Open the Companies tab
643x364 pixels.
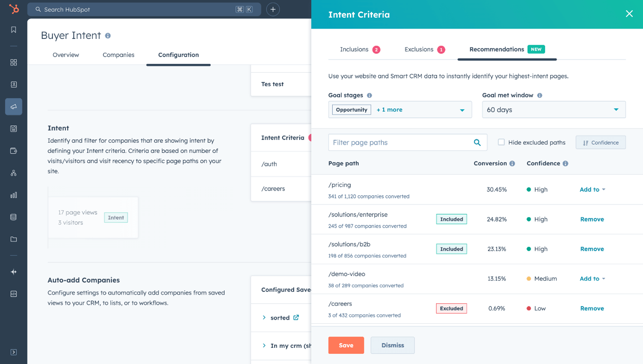point(118,55)
